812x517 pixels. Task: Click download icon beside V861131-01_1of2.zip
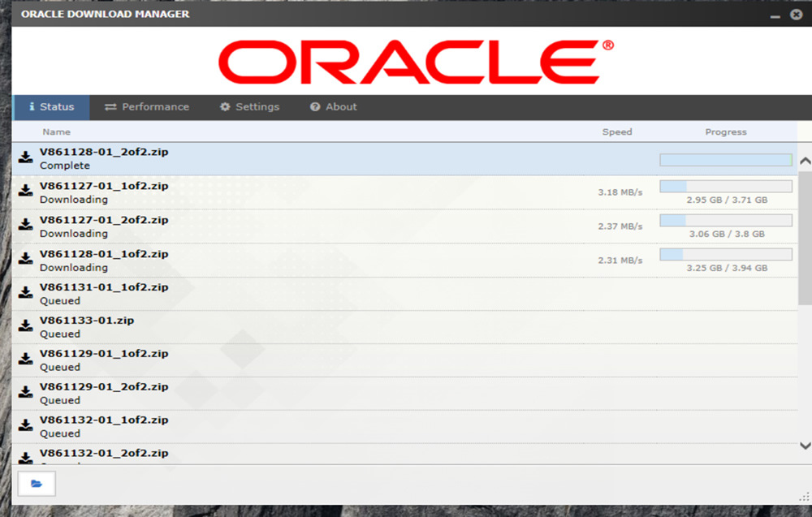point(26,294)
